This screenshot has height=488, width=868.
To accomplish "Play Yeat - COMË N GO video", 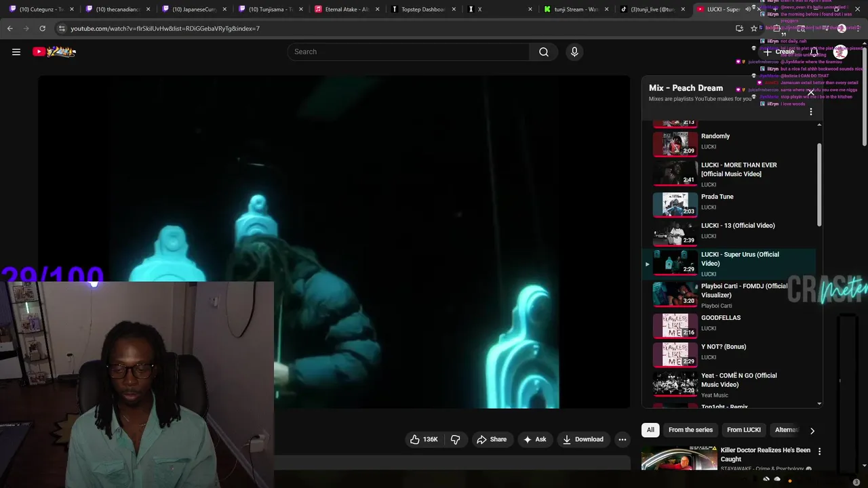I will coord(730,385).
